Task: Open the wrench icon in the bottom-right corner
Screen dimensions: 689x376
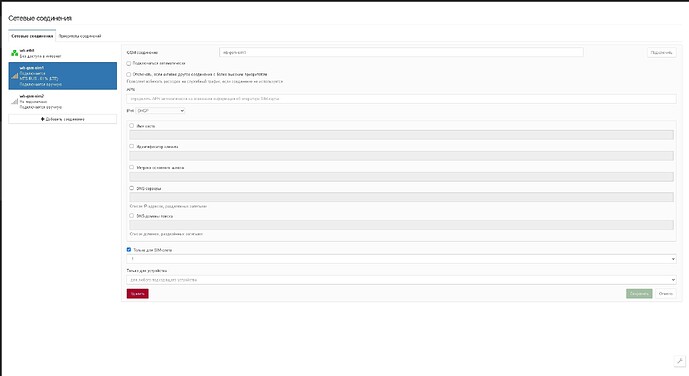Action: pos(679,361)
